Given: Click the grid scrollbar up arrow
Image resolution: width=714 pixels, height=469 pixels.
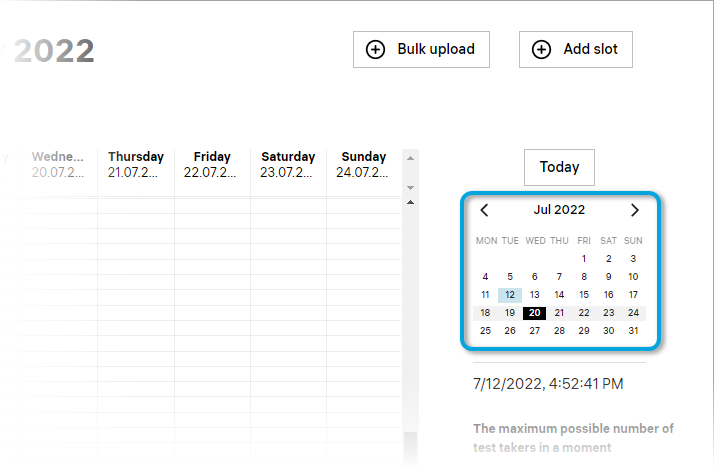Looking at the screenshot, I should [x=409, y=204].
